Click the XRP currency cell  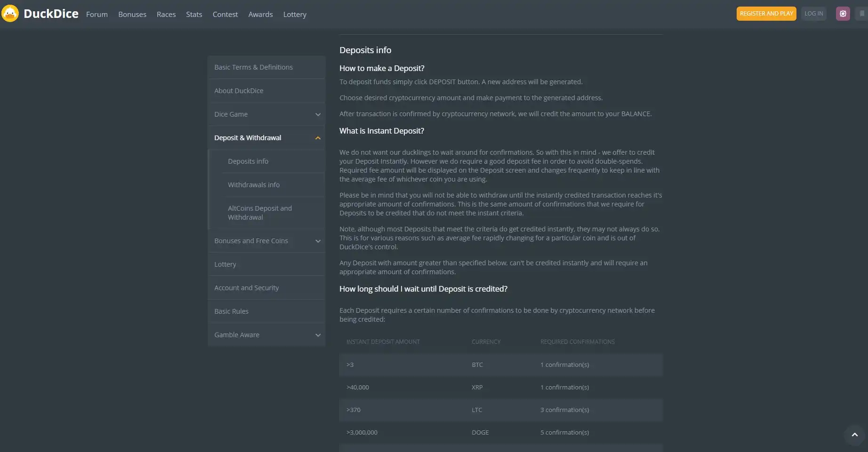(x=477, y=388)
